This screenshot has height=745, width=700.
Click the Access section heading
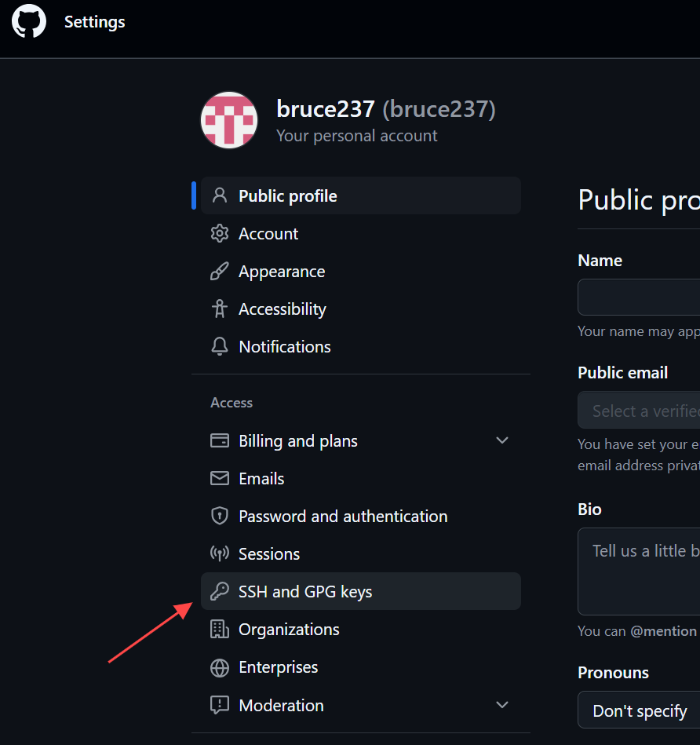point(232,403)
